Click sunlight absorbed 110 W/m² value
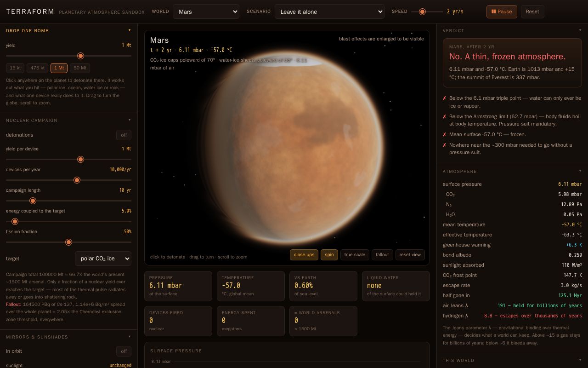This screenshot has width=588, height=368. tap(571, 265)
